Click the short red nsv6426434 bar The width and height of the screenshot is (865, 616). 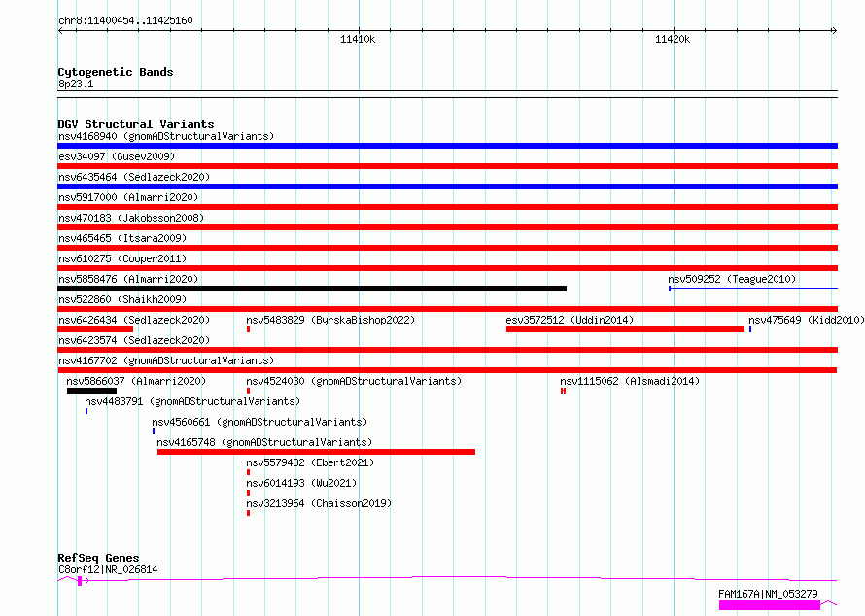tap(95, 329)
